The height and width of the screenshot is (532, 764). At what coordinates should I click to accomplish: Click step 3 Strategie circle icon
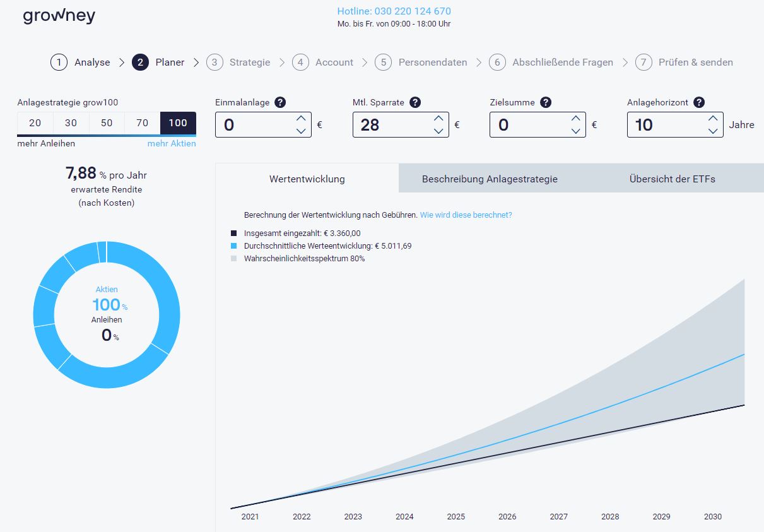215,62
